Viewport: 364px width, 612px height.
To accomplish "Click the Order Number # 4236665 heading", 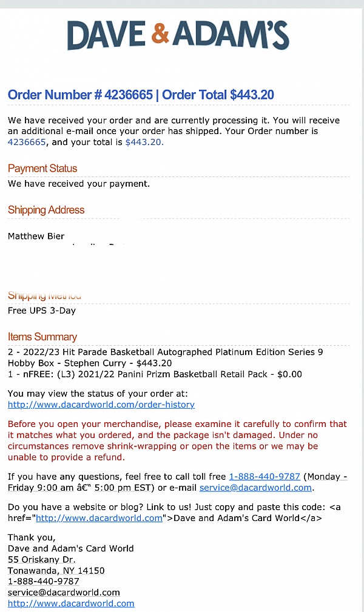I will [80, 95].
